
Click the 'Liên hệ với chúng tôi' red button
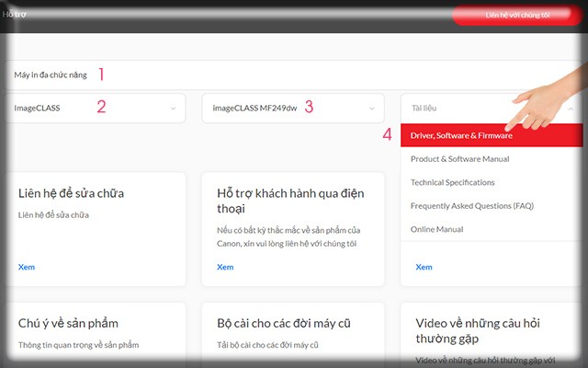pyautogui.click(x=517, y=15)
